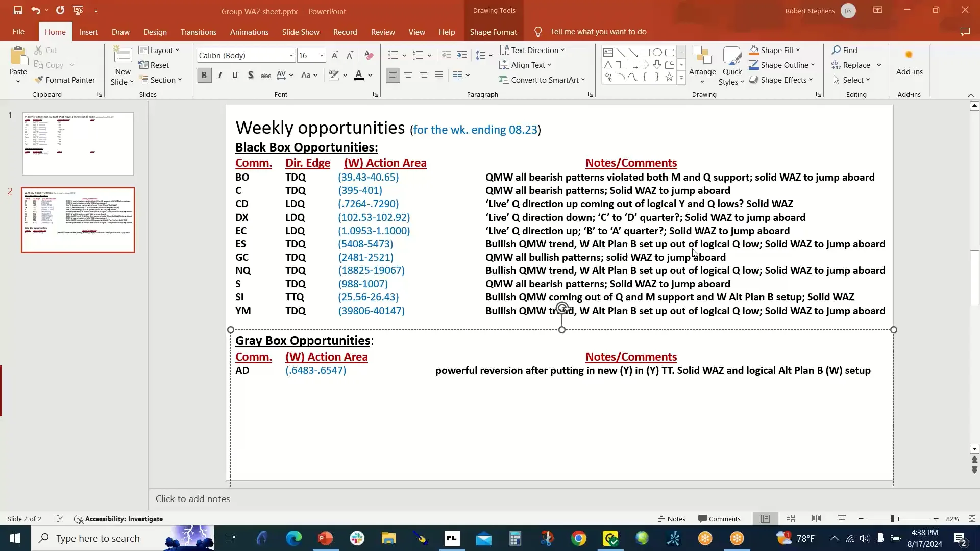Click the font color swatch button
This screenshot has height=551, width=980.
pos(359,75)
